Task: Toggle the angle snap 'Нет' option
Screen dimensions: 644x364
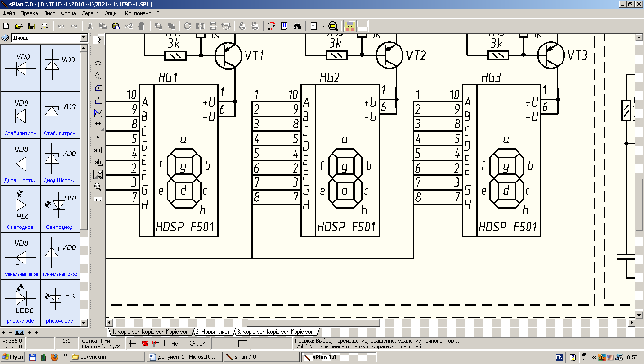Action: point(172,344)
